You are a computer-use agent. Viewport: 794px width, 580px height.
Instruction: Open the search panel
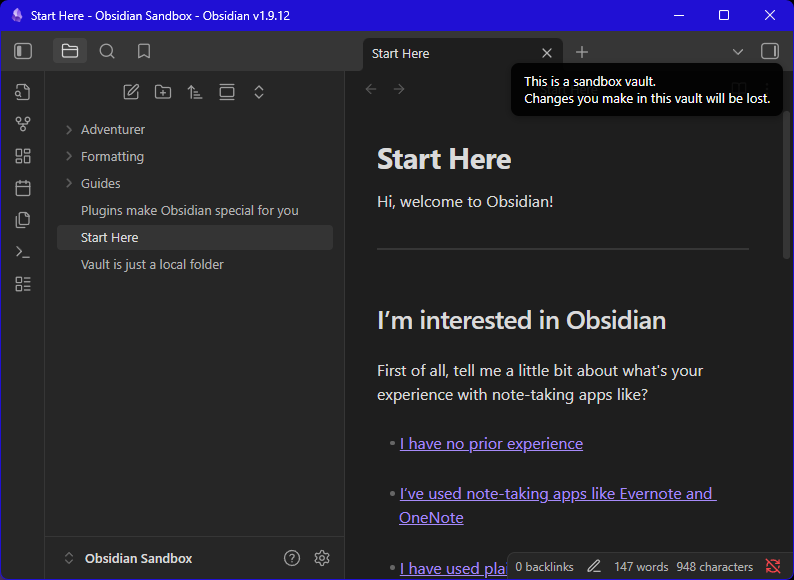point(107,51)
